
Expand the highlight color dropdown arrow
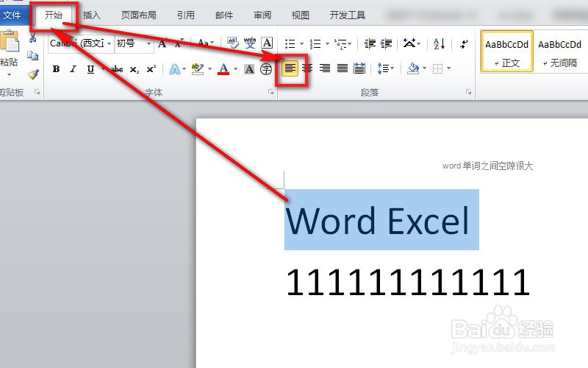[209, 68]
